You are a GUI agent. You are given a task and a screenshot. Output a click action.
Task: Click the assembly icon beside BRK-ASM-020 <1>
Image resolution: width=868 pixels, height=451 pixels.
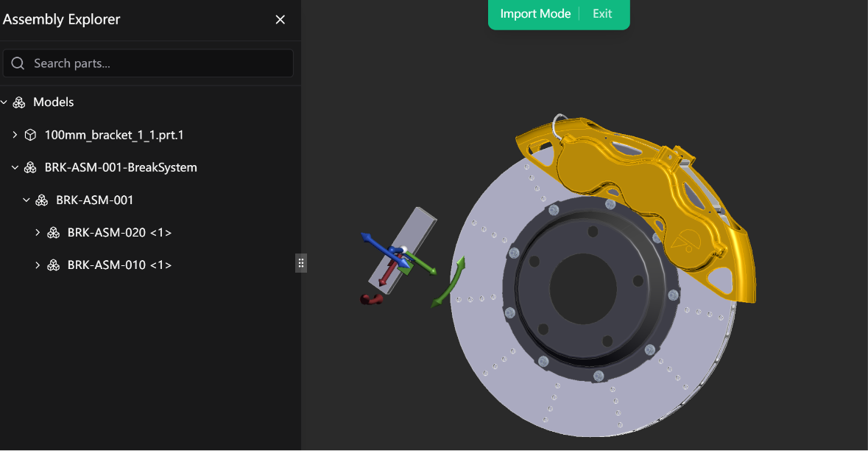pos(54,233)
